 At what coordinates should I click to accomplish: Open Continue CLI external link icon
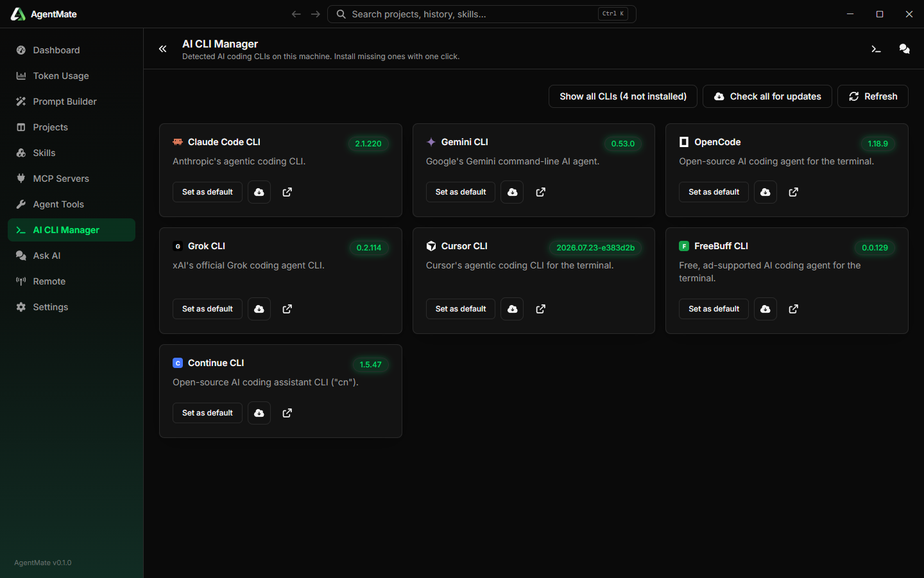tap(287, 413)
